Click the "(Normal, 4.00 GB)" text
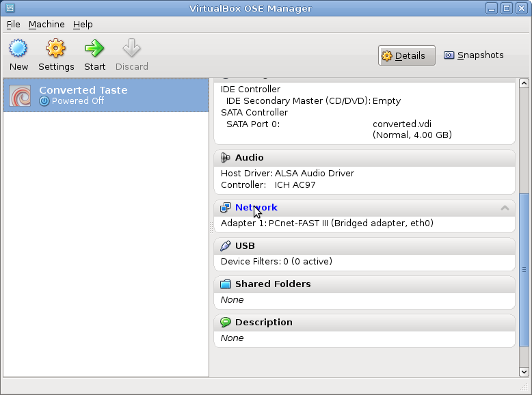This screenshot has height=395, width=532. tap(412, 135)
